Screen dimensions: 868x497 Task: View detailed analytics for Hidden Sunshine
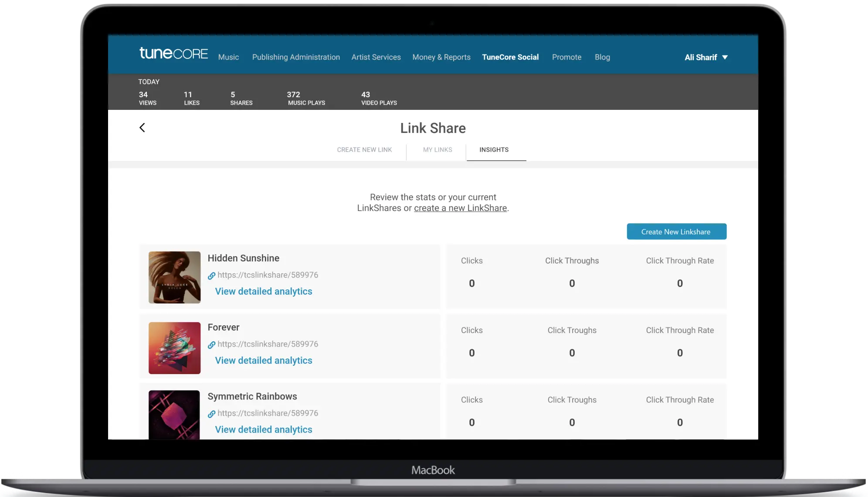click(264, 291)
